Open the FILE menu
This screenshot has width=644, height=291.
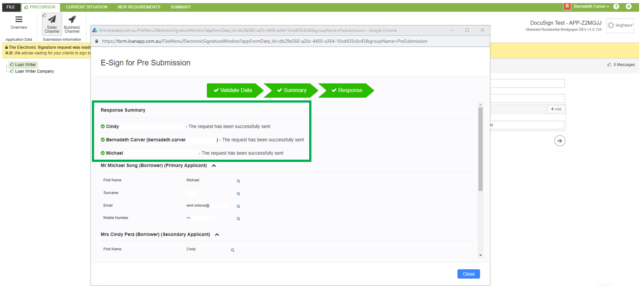(11, 7)
